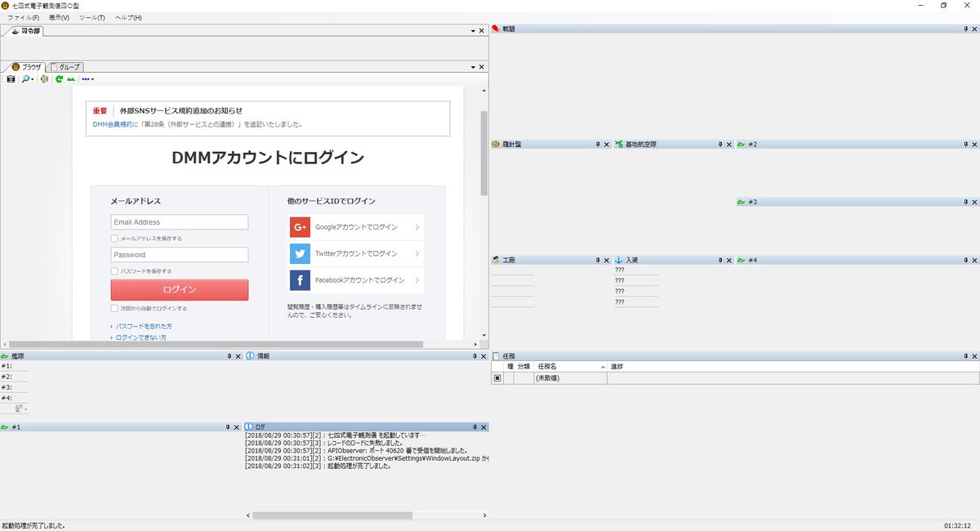The image size is (980, 531).
Task: Open the ヘルプ(H) menu
Action: tap(127, 17)
